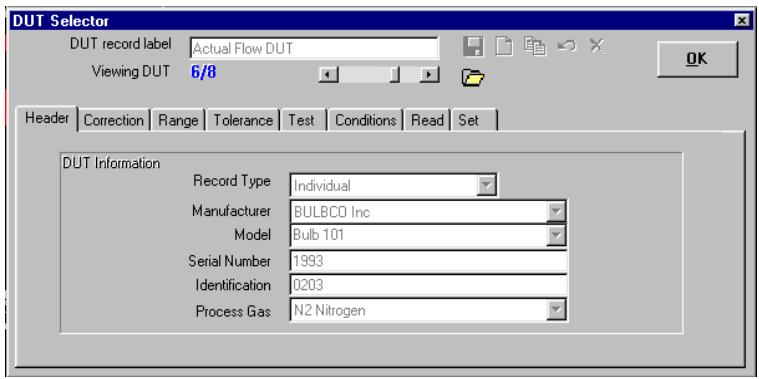Viewport: 759px width, 379px height.
Task: Open the yellow folder icon
Action: 472,77
